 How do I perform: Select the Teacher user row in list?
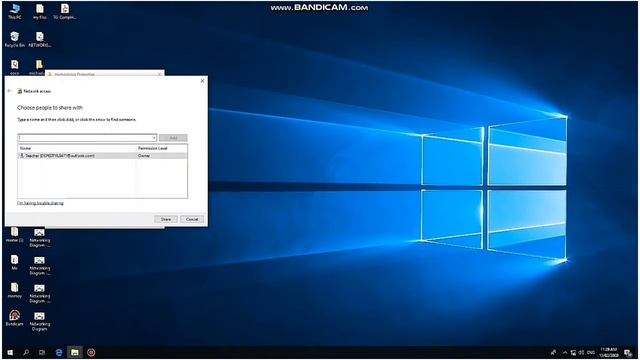coord(102,156)
